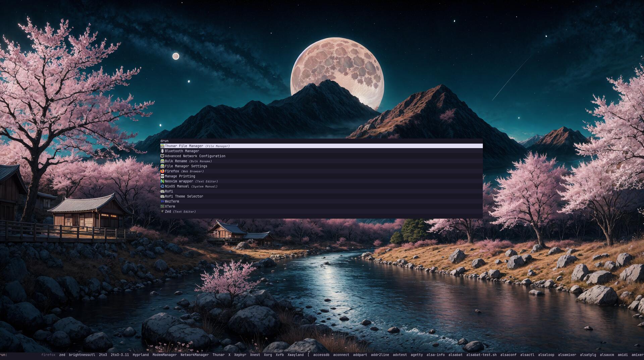Select advtest in the run bar
This screenshot has height=360, width=644.
click(400, 355)
